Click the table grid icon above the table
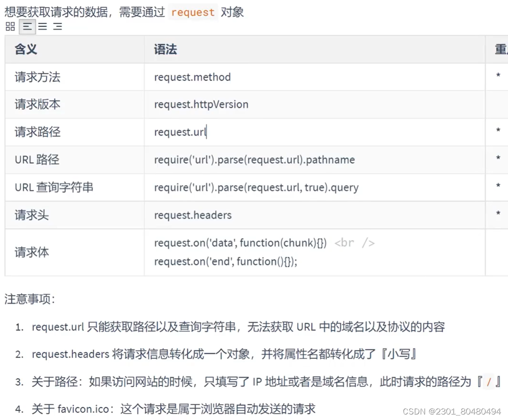The height and width of the screenshot is (420, 508). coord(10,27)
